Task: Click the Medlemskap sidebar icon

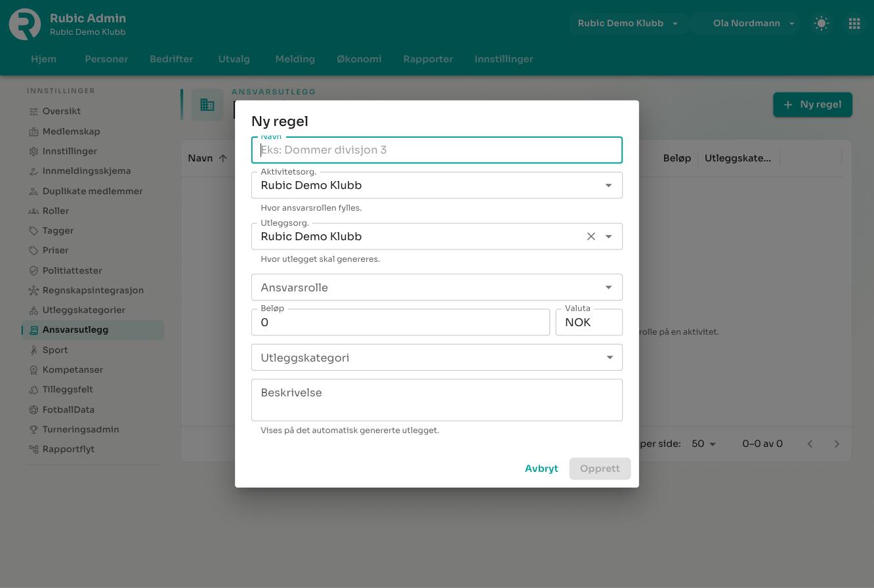Action: click(x=33, y=131)
